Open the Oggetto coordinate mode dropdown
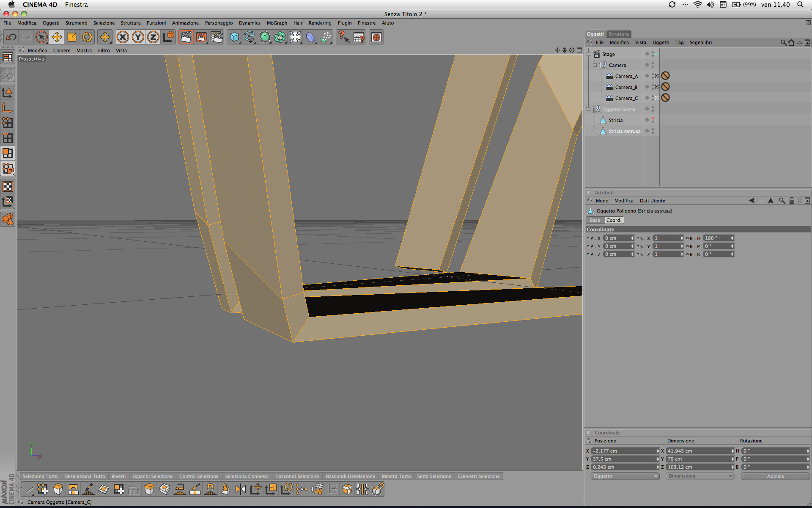The image size is (812, 508). [625, 476]
